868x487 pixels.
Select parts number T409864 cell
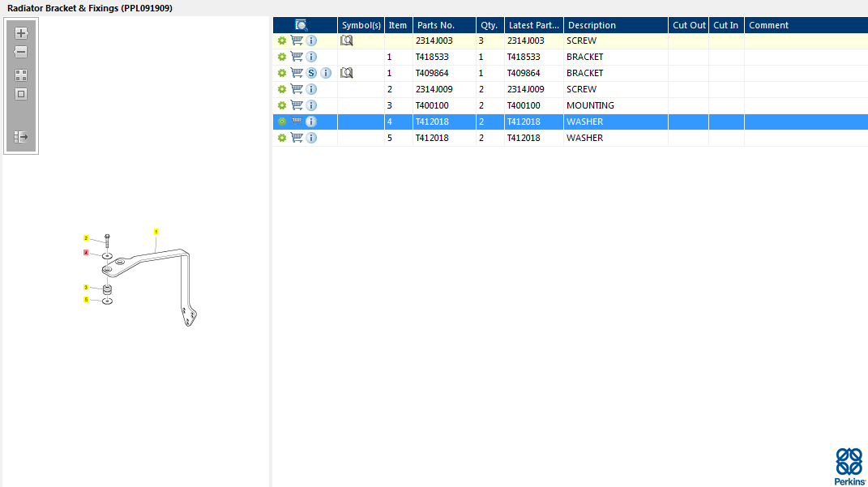pyautogui.click(x=444, y=73)
